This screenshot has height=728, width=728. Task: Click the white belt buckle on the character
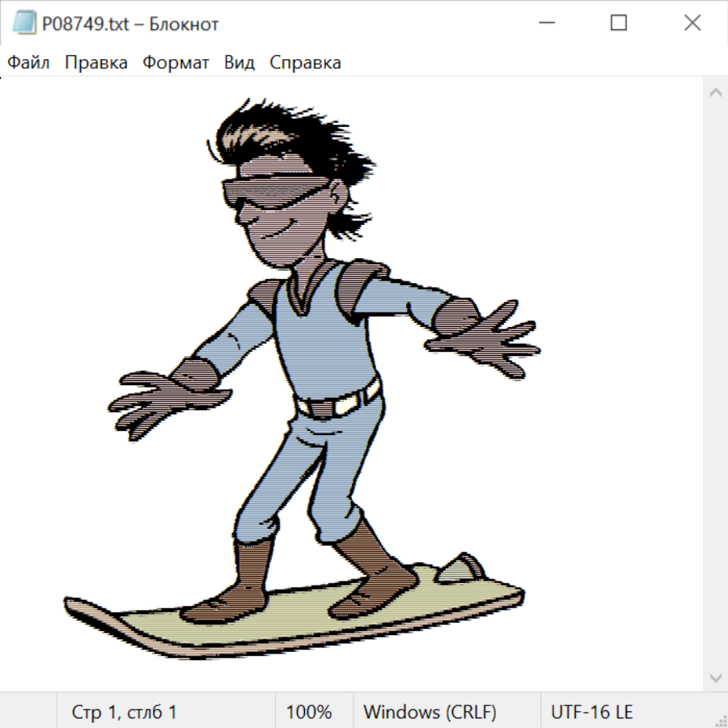pos(348,401)
